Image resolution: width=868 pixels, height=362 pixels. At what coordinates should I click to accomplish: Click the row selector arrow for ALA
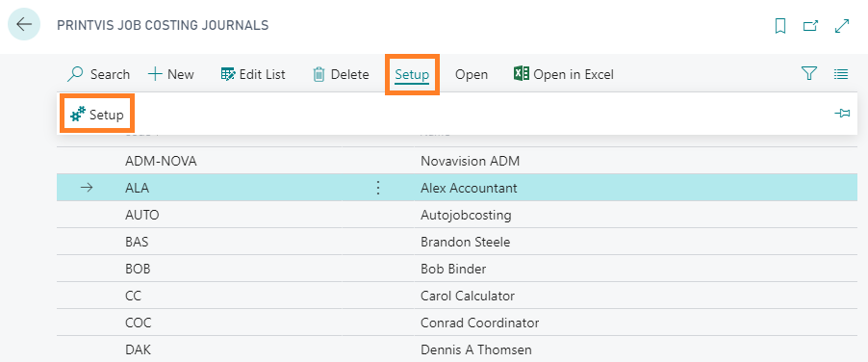87,188
